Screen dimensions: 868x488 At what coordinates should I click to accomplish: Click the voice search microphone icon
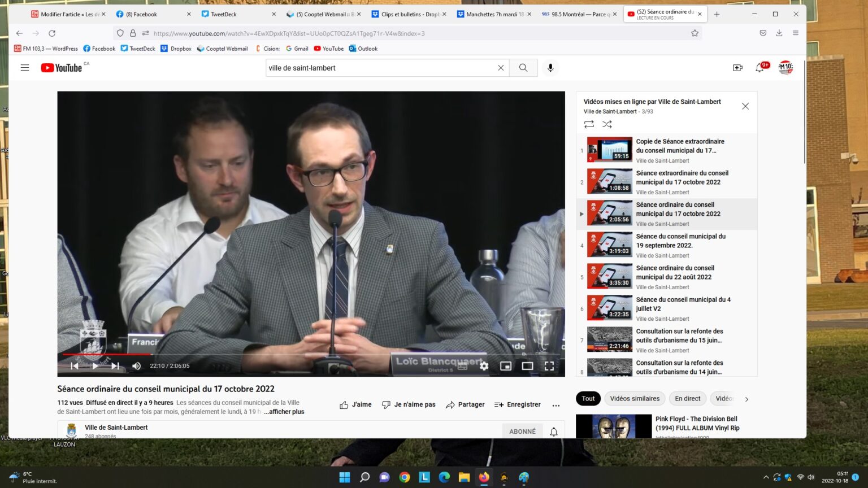pos(550,68)
